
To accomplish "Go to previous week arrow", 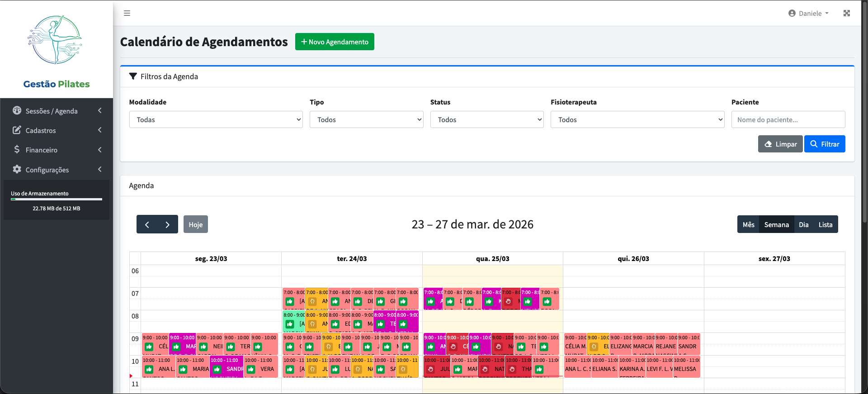I will click(147, 224).
